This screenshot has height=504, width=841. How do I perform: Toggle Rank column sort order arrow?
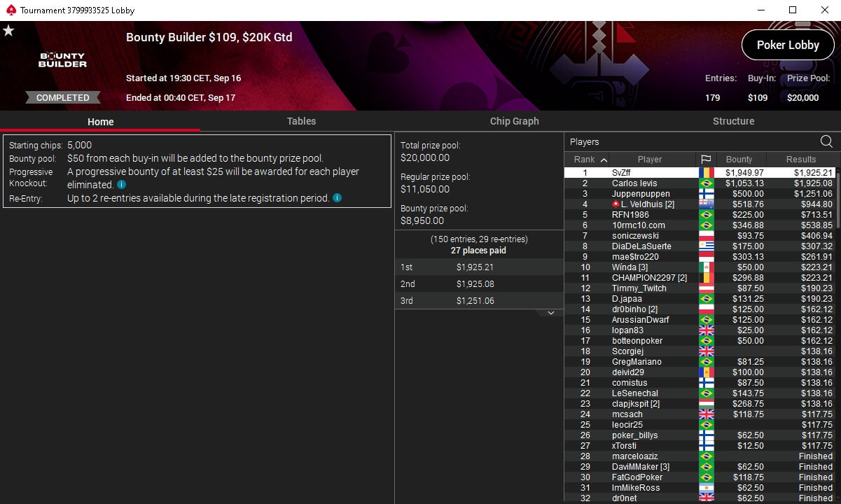tap(604, 160)
